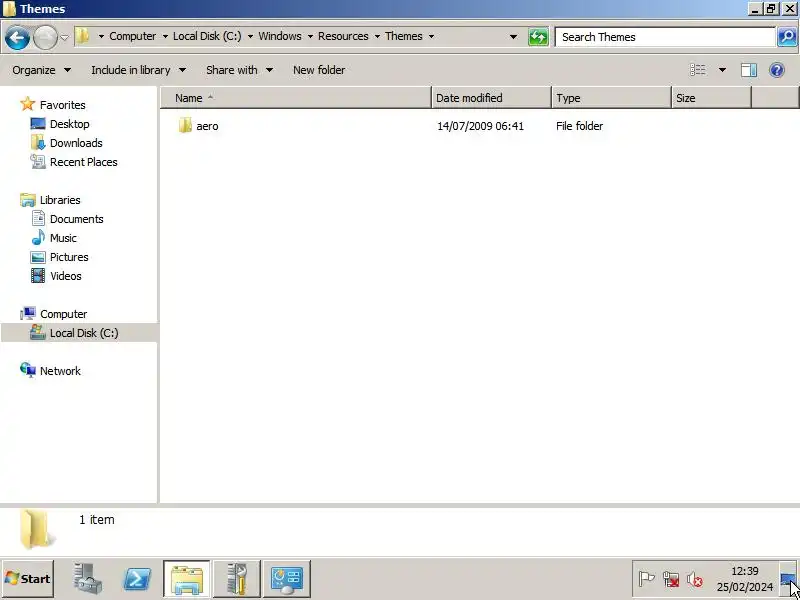The image size is (800, 600).
Task: Click the large folder icon in details pane
Action: 37,530
